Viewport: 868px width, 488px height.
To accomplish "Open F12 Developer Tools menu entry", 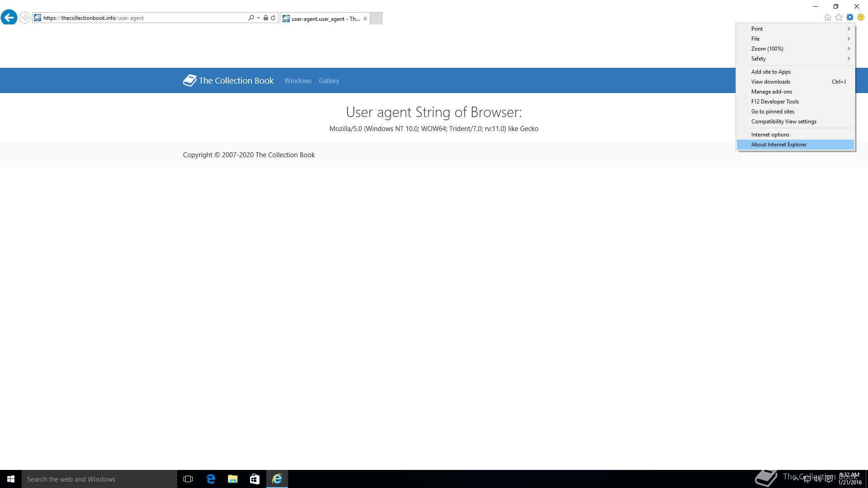I will pos(775,102).
